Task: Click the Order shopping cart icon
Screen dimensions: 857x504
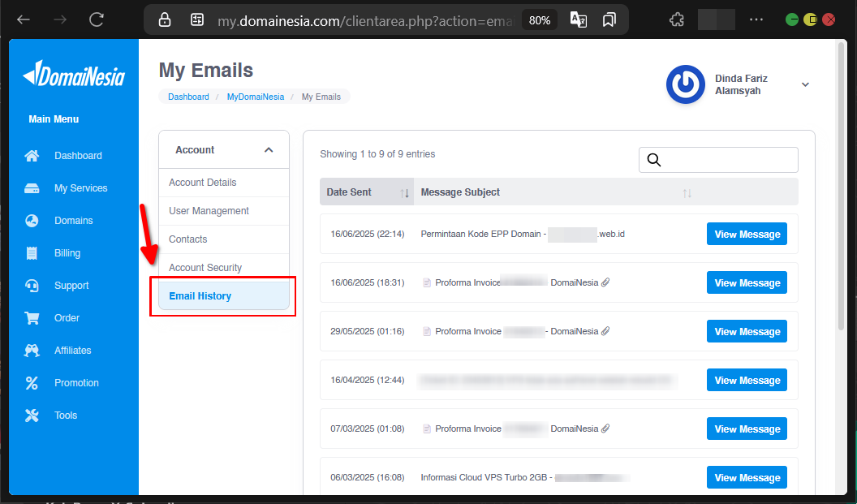Action: pyautogui.click(x=32, y=318)
